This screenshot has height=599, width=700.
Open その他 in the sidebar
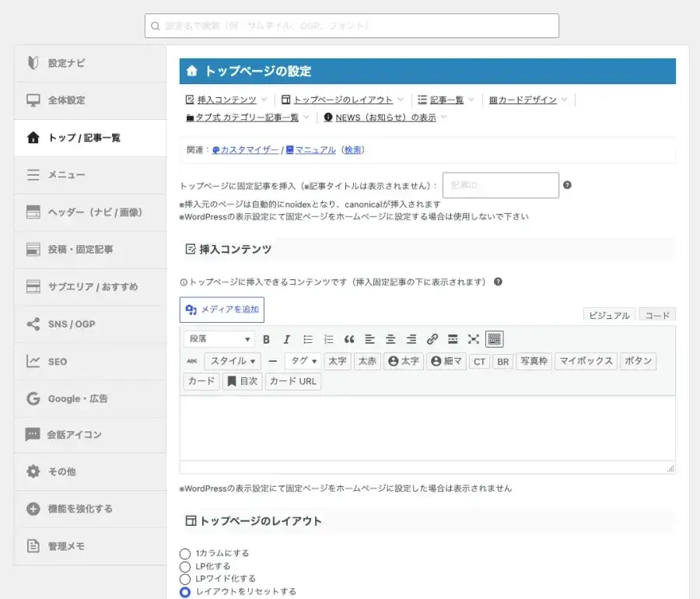click(90, 471)
